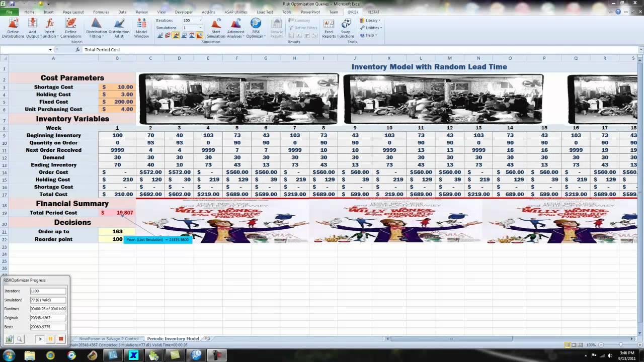Open Distribution Fitting dropdown
The height and width of the screenshot is (362, 644).
click(96, 28)
